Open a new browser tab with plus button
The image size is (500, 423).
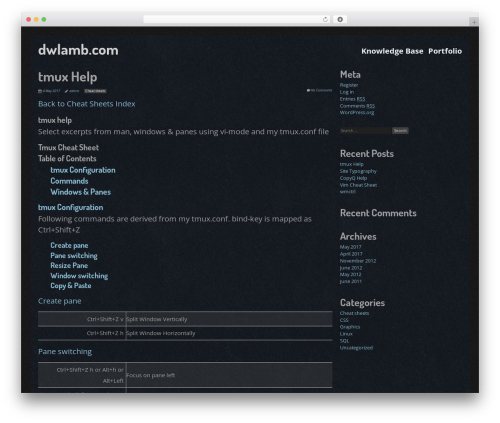(x=474, y=22)
